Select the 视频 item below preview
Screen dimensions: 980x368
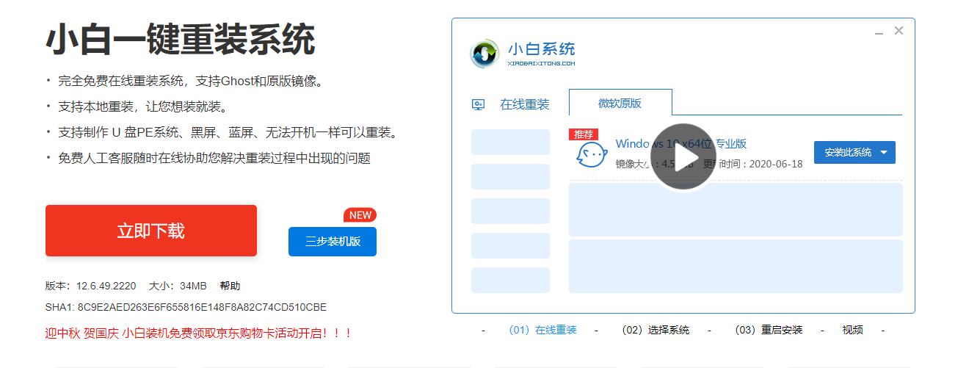pyautogui.click(x=852, y=330)
